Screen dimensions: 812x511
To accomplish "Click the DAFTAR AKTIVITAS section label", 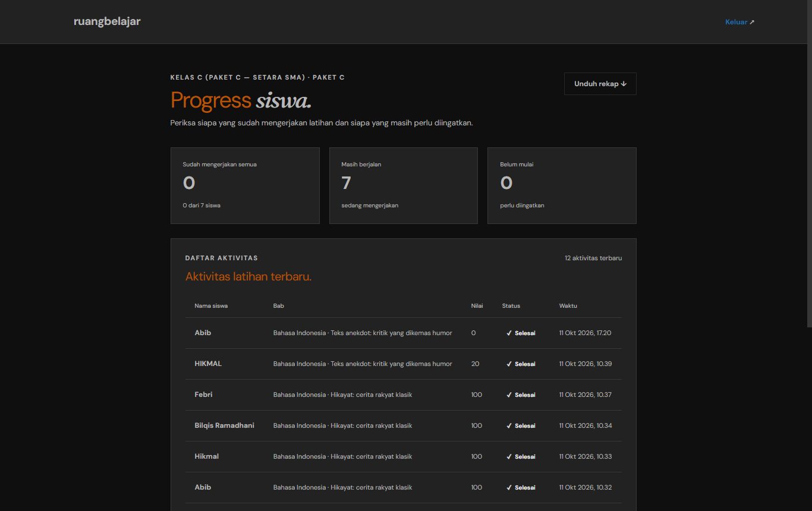I will tap(222, 258).
